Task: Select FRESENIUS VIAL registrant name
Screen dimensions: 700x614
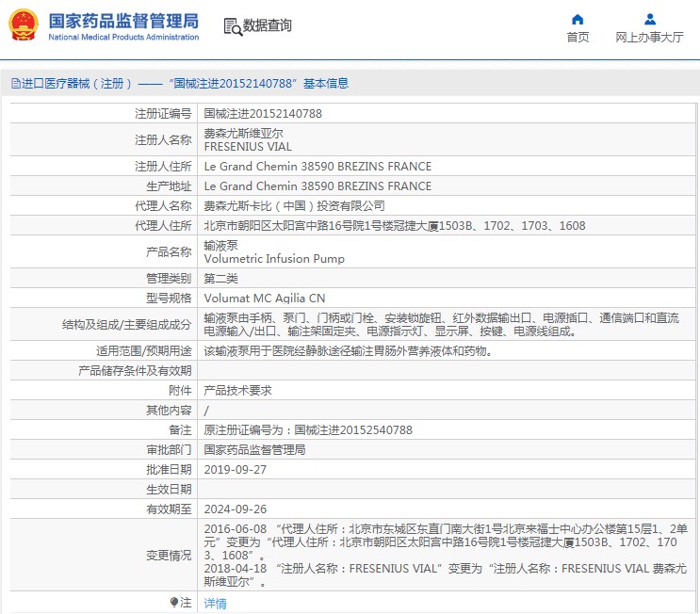Action: 248,147
